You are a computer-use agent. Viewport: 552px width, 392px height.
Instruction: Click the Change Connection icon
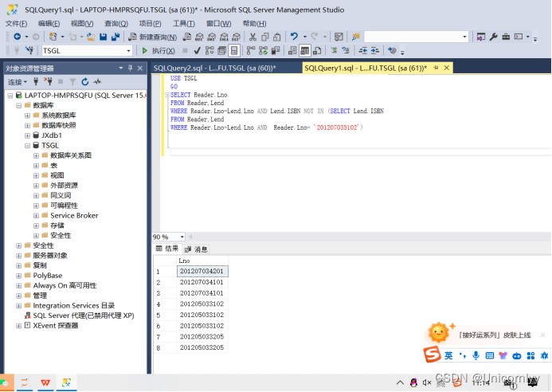pos(29,51)
